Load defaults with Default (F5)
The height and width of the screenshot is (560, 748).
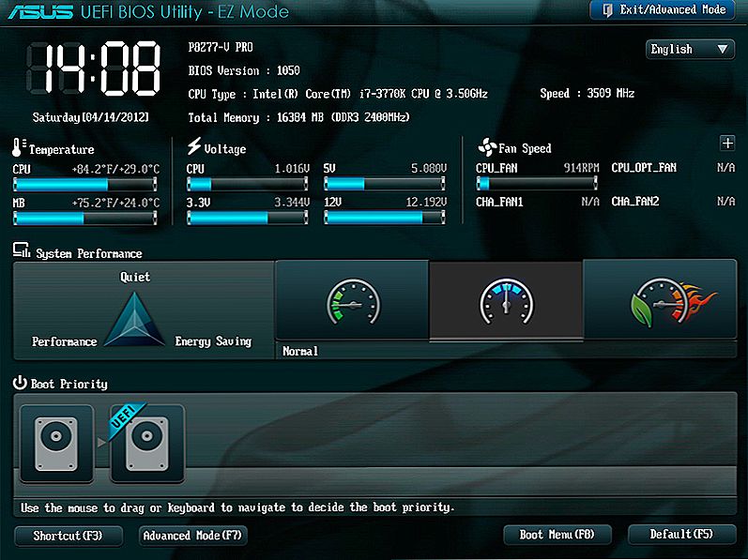[x=681, y=535]
